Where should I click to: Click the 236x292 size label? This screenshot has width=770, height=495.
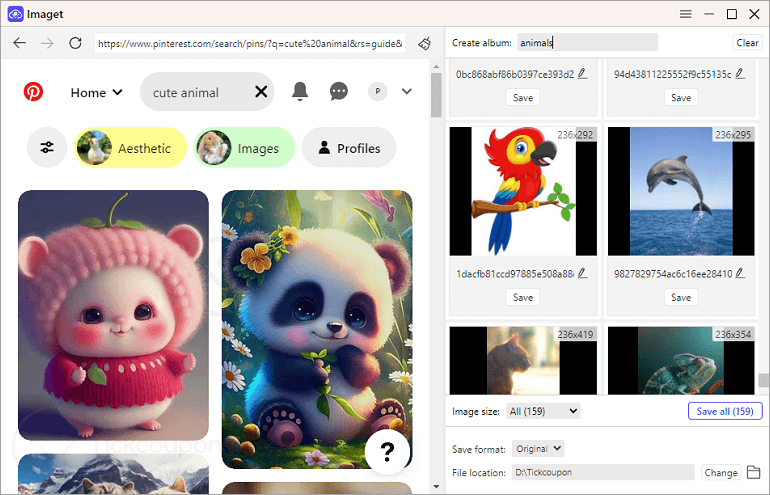pos(575,135)
